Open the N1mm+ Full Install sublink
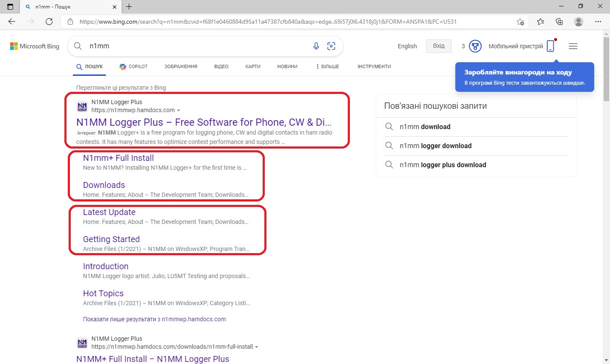The height and width of the screenshot is (364, 610). (x=118, y=158)
